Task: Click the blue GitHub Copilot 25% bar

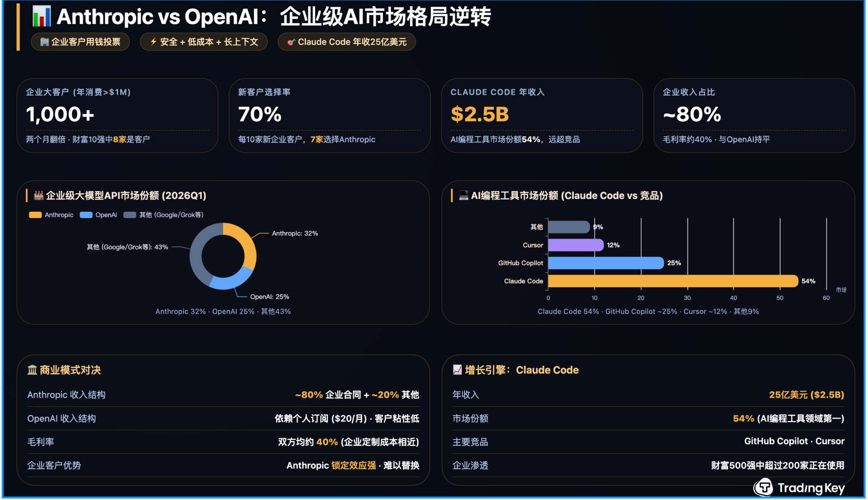Action: point(606,263)
